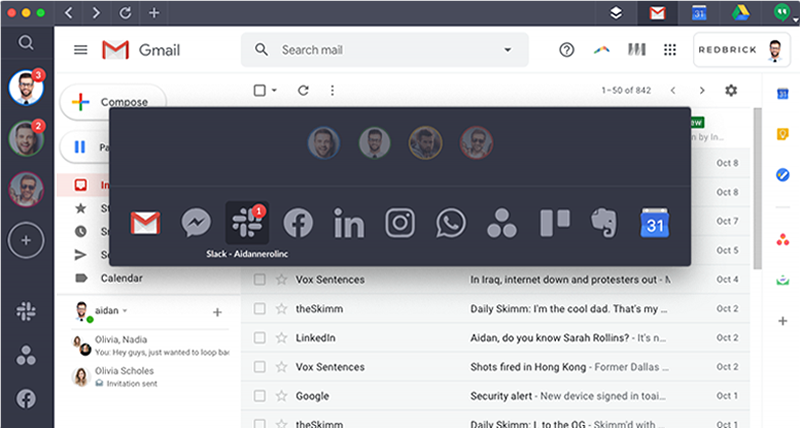
Task: Open WhatsApp in the app switcher
Action: click(x=451, y=223)
